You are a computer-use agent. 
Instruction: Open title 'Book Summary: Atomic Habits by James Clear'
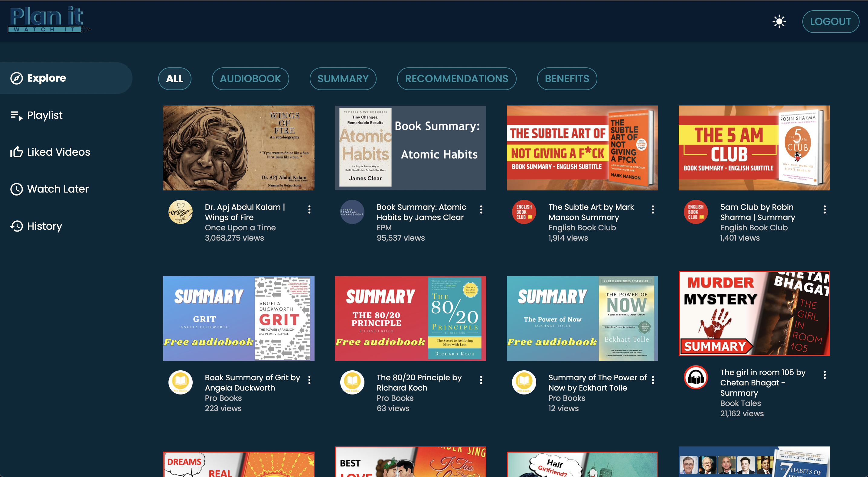[421, 212]
